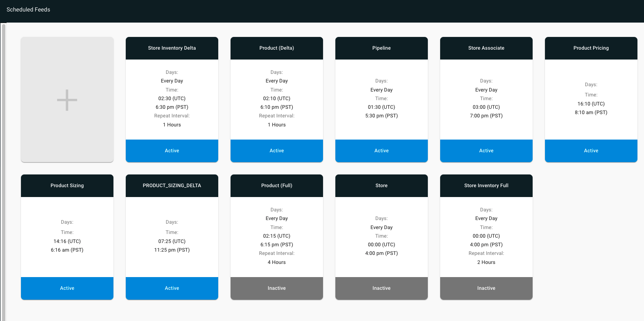Click the 02:10 (UTC) time value
Image resolution: width=644 pixels, height=321 pixels.
pyautogui.click(x=277, y=99)
